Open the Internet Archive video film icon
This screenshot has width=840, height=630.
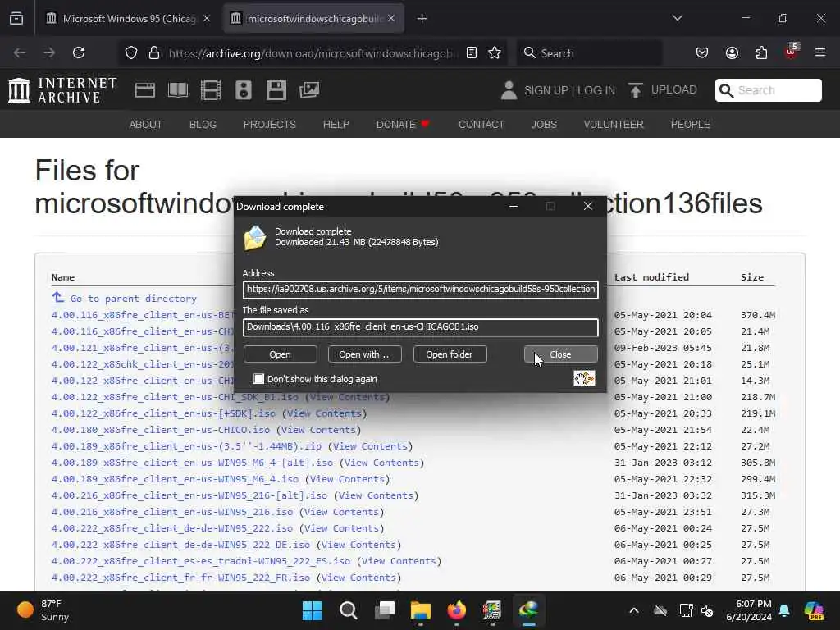211,90
